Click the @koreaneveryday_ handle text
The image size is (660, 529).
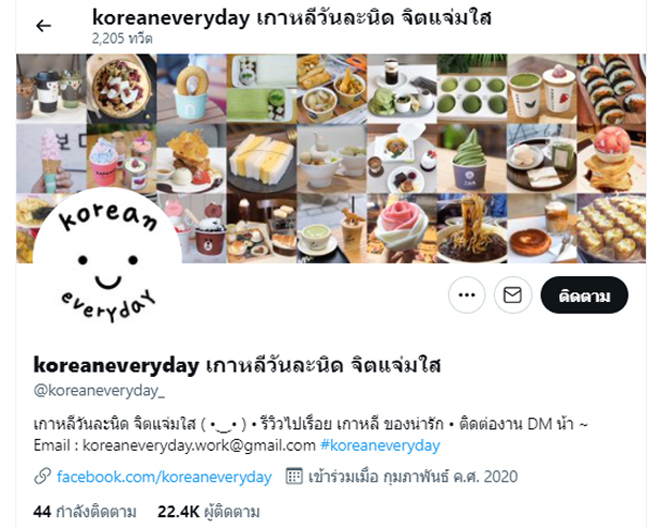click(x=99, y=391)
